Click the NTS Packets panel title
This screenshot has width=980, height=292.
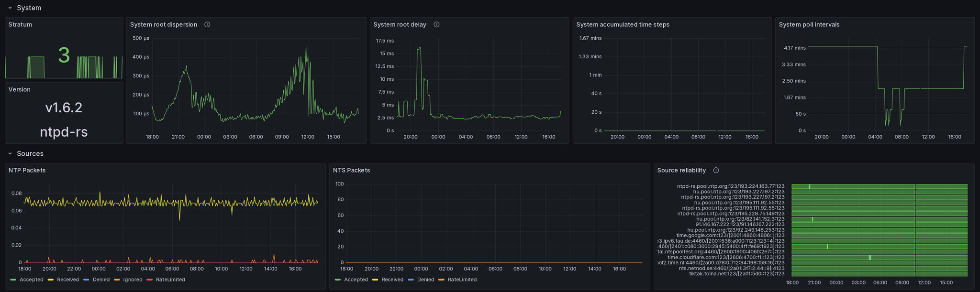tap(351, 171)
